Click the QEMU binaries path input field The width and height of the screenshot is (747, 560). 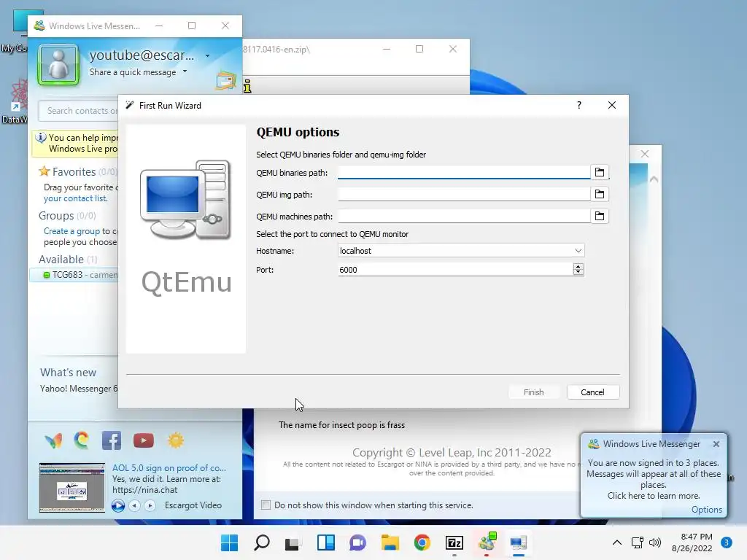pos(463,172)
